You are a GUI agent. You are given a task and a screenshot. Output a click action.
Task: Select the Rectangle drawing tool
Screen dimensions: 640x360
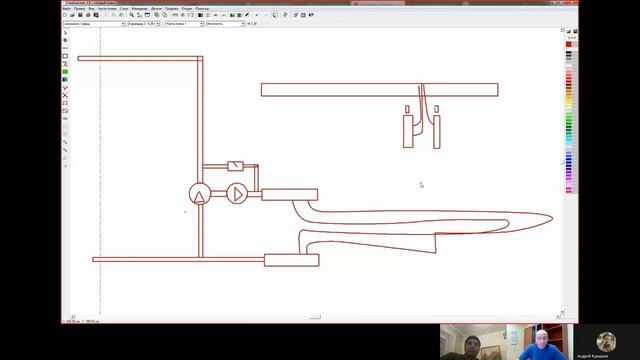click(65, 56)
